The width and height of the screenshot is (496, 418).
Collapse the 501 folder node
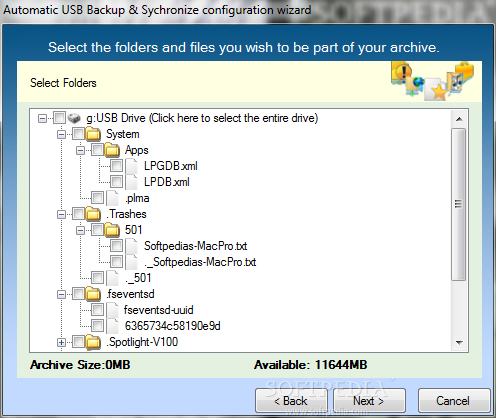coord(80,230)
